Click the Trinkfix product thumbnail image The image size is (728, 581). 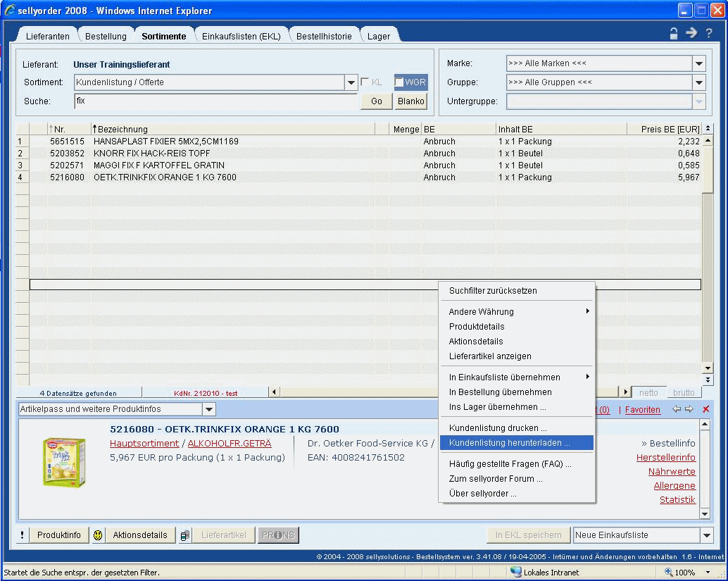click(64, 462)
